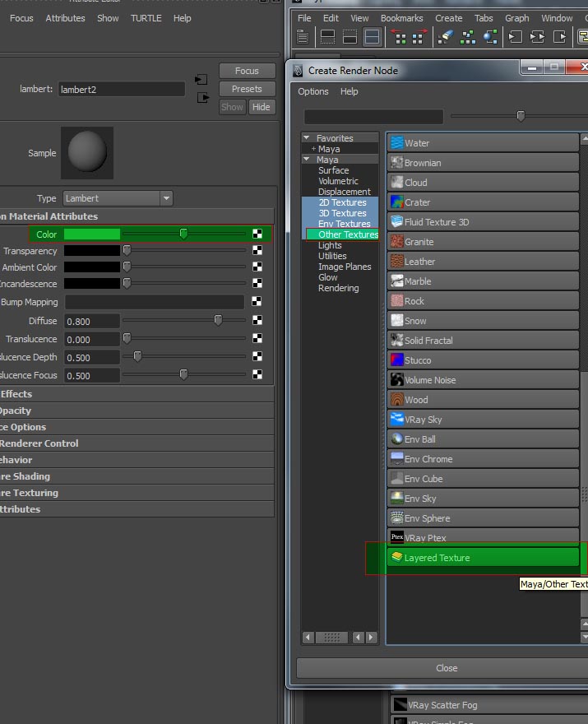
Task: Expand the Hardware Shading section
Action: tap(137, 476)
